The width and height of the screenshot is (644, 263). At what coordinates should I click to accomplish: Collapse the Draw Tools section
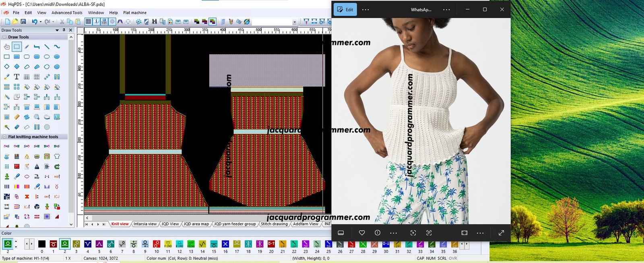4,37
